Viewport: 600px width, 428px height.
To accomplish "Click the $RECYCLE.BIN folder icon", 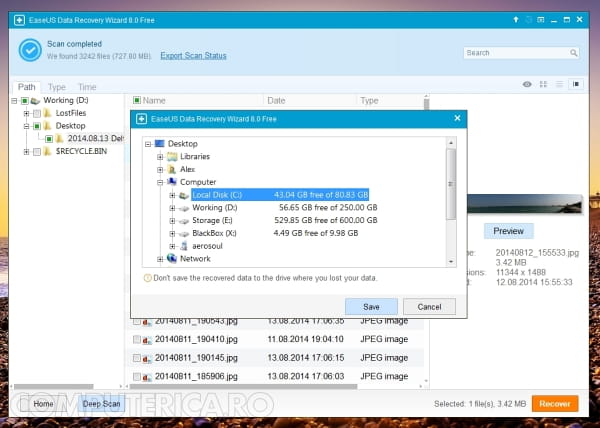I will click(47, 151).
